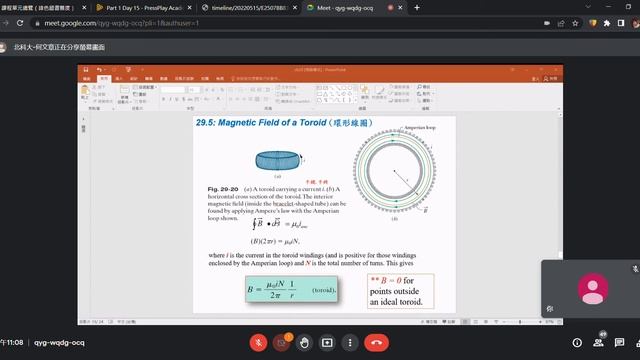The image size is (640, 360).
Task: Switch to the timeline/20220515 tab
Action: coord(249,8)
